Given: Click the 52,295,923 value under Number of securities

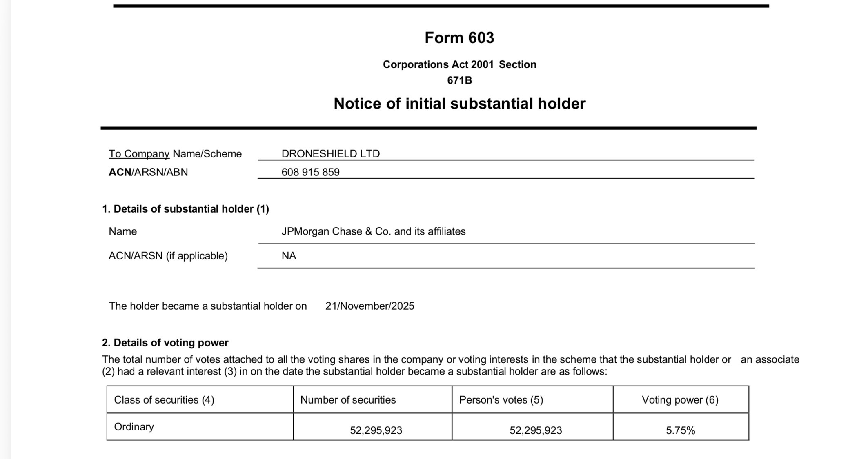Looking at the screenshot, I should (376, 430).
